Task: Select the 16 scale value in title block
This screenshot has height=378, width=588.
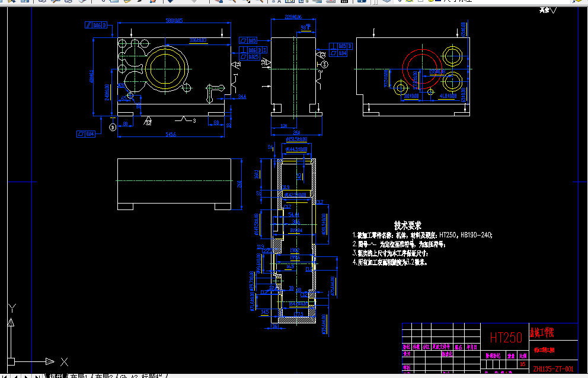Action: point(523,364)
